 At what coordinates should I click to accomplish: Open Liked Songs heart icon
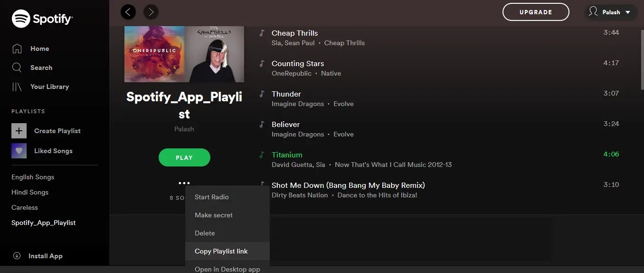tap(19, 151)
